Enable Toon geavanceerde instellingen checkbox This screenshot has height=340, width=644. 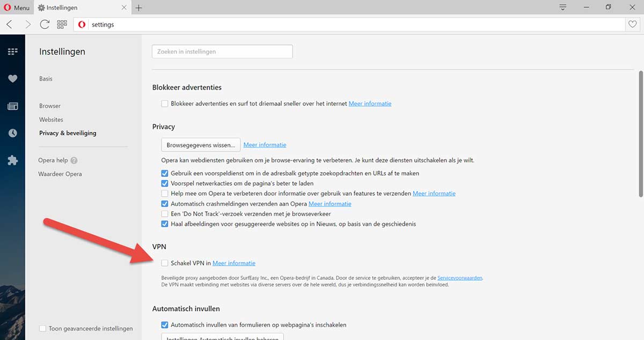point(43,328)
